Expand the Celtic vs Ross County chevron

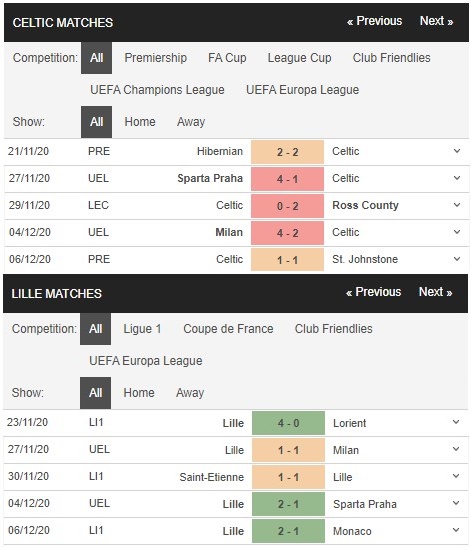click(x=457, y=205)
